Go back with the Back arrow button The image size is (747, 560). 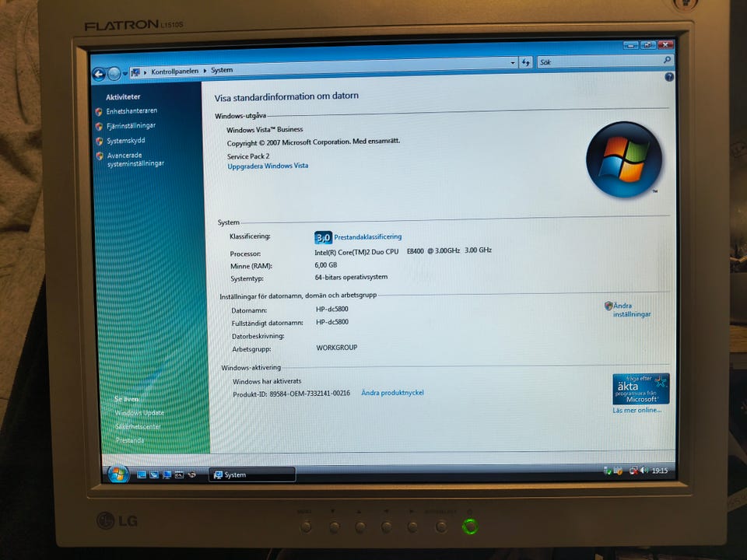[x=99, y=75]
